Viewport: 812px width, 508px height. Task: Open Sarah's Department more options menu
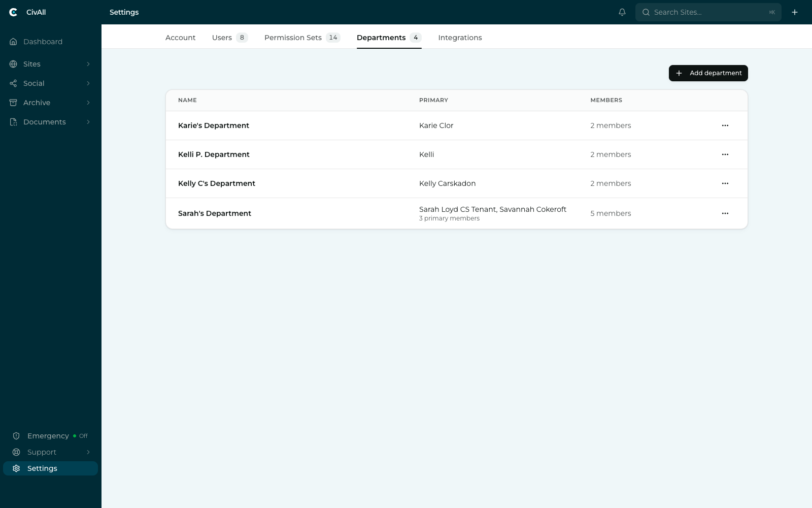pos(725,213)
